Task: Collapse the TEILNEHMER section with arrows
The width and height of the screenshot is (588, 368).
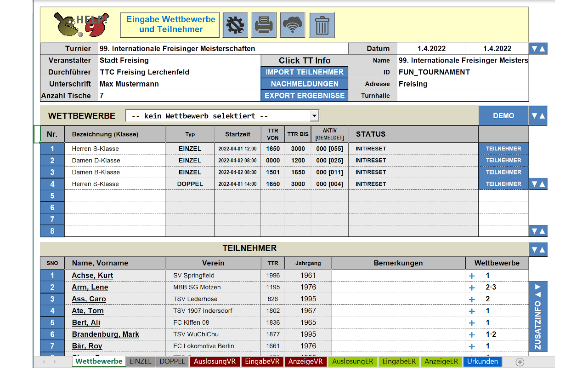Action: tap(538, 250)
